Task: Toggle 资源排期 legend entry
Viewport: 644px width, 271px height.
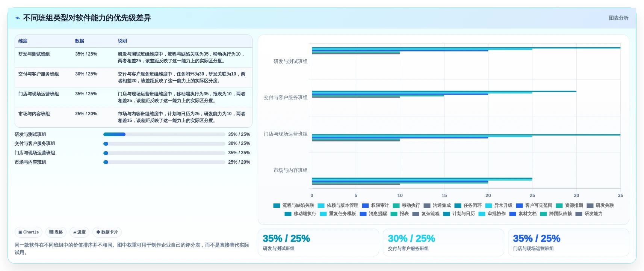Action: [x=570, y=206]
